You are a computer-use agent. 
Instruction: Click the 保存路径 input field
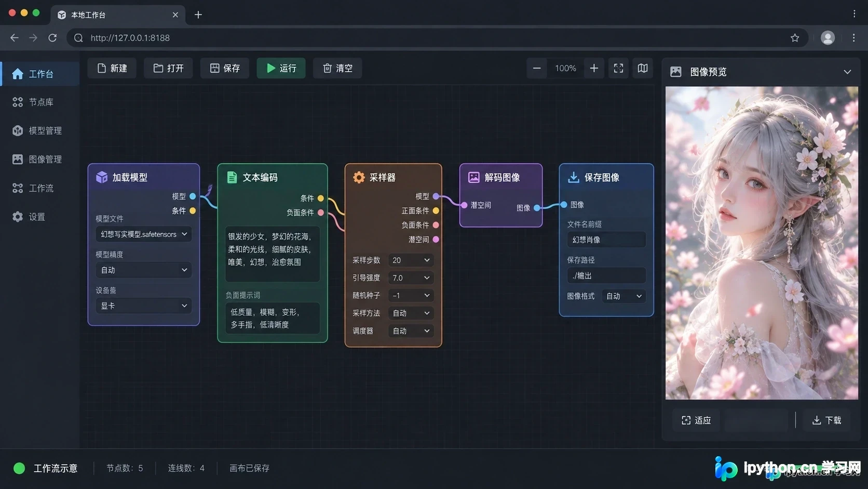point(606,275)
